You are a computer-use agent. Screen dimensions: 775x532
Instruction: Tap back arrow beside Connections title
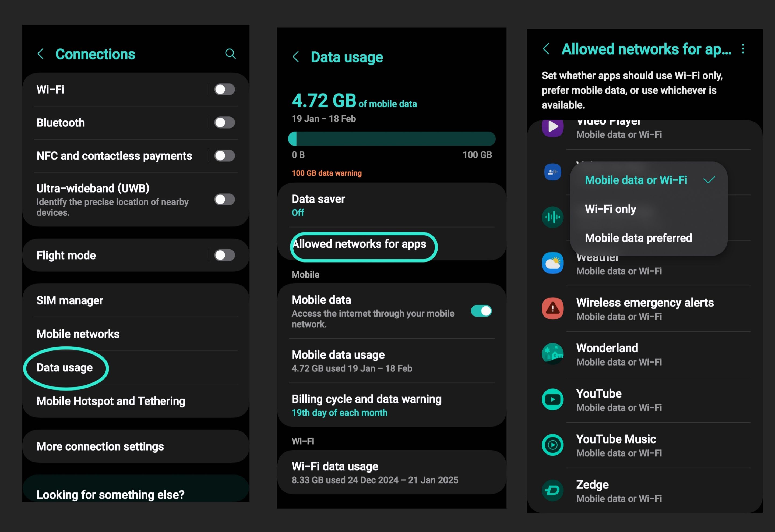(41, 54)
